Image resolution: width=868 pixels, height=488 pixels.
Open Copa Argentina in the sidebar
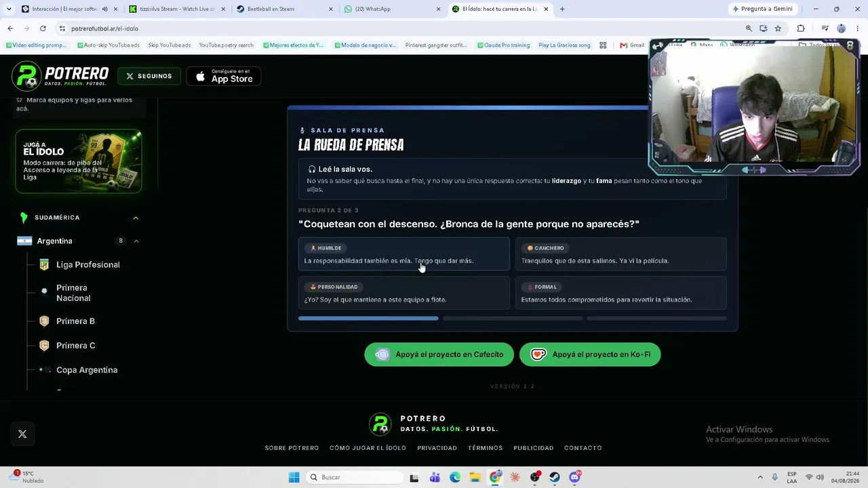coord(87,370)
